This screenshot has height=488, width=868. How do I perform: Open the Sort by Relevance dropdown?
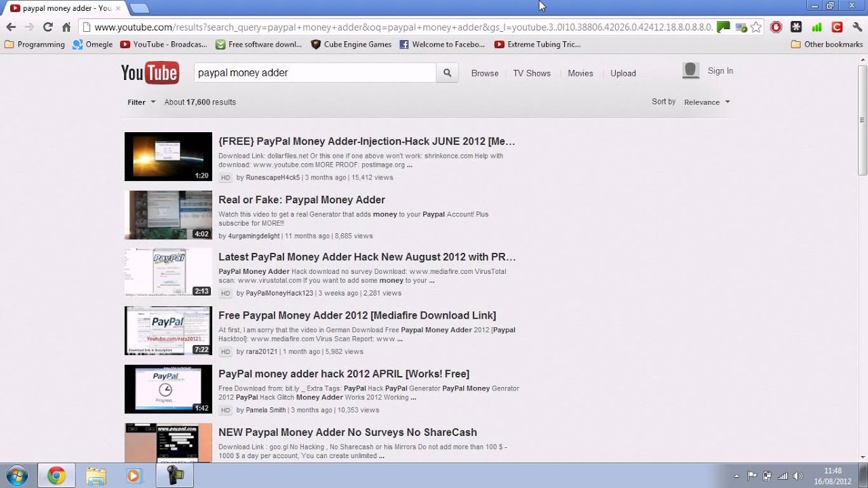[707, 102]
